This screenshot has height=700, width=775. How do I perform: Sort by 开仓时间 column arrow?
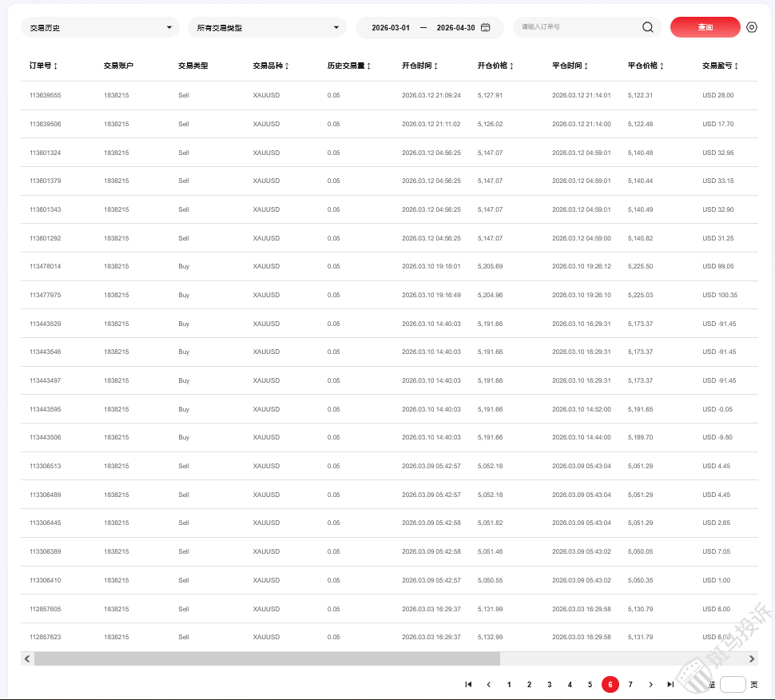(x=436, y=66)
